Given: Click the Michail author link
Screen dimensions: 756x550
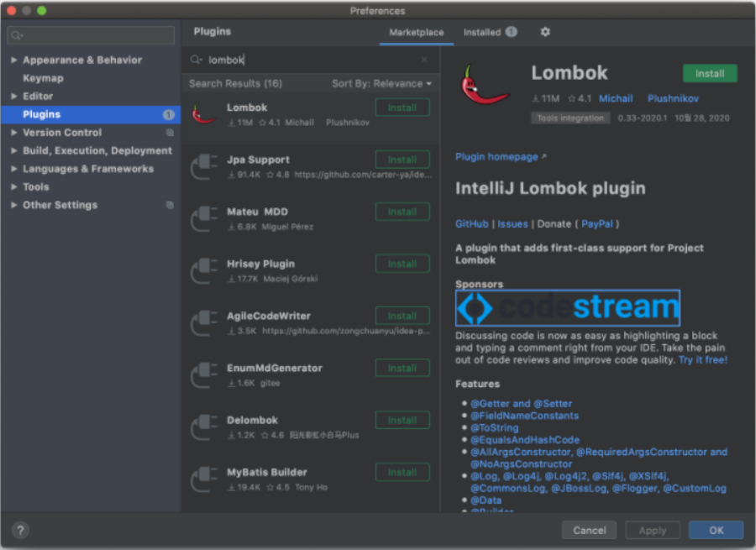Looking at the screenshot, I should 616,98.
